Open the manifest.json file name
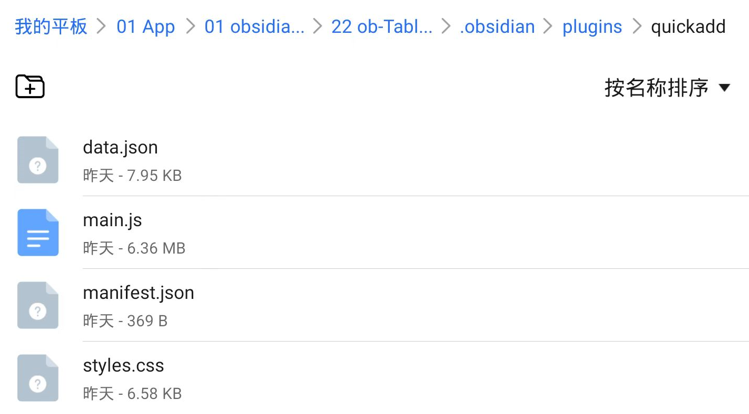Screen dimensions: 749x414 [138, 293]
